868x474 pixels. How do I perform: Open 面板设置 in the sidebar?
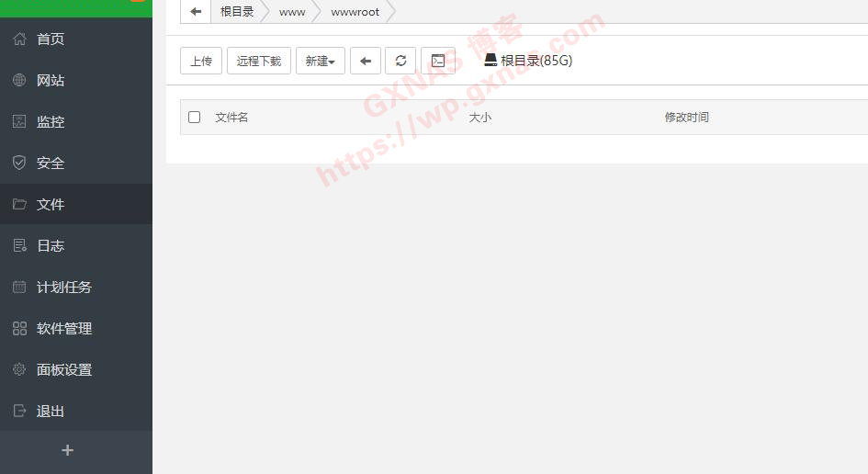pyautogui.click(x=63, y=369)
